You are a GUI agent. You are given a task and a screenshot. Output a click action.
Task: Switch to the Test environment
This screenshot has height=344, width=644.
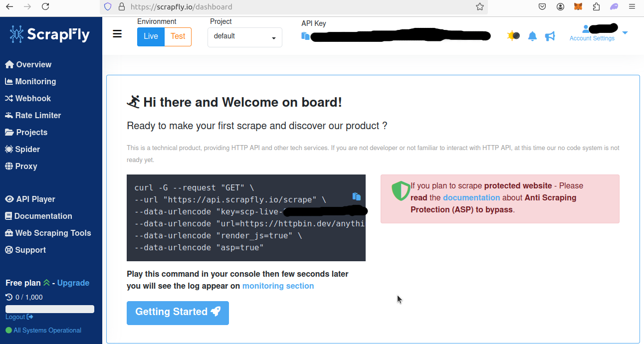point(178,36)
